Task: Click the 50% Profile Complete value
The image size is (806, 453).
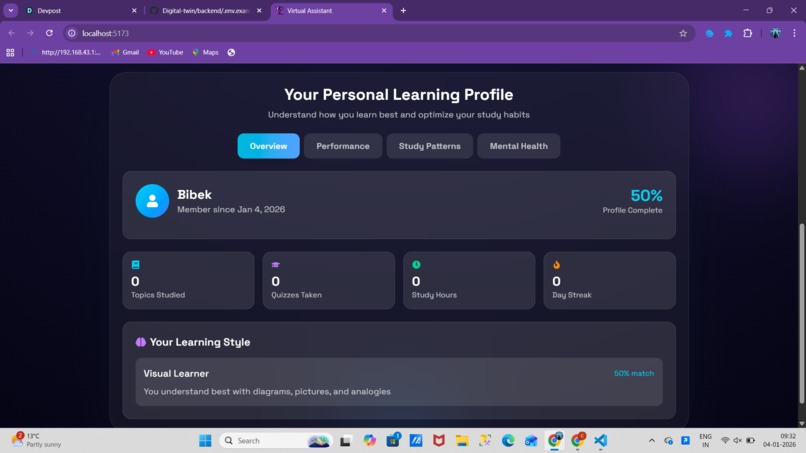Action: 646,195
